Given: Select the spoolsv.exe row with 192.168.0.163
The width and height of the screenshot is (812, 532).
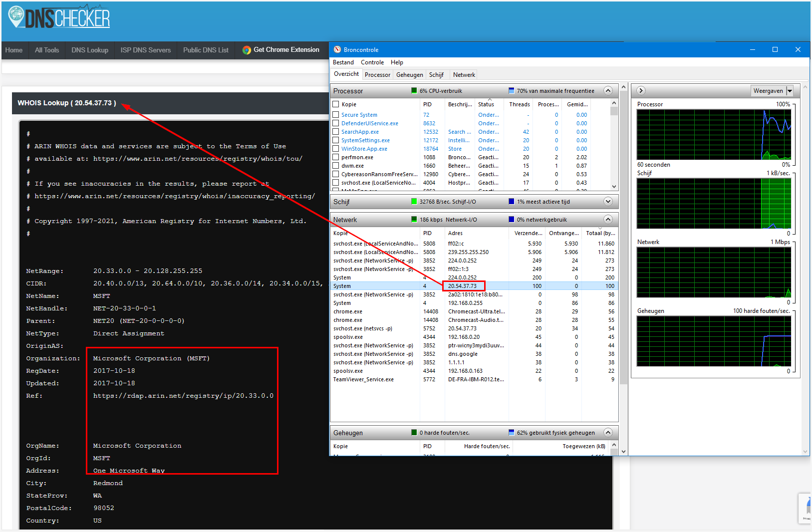Looking at the screenshot, I should click(x=474, y=371).
